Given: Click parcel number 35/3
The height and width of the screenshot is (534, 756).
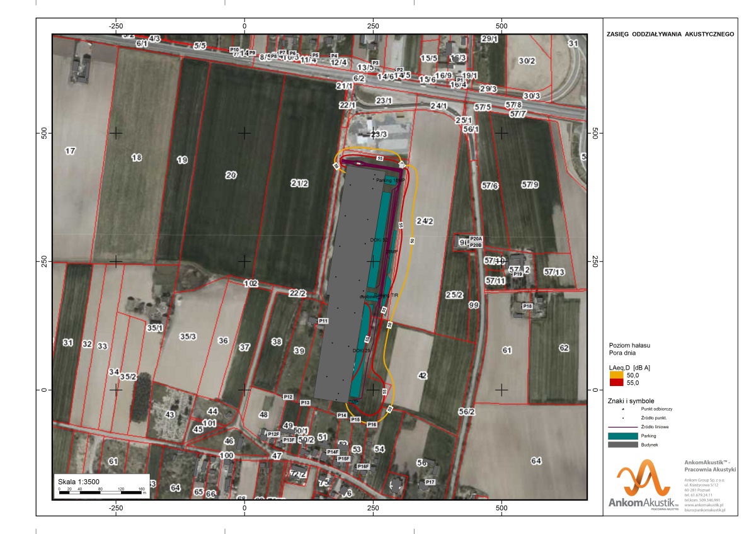Looking at the screenshot, I should pos(188,337).
